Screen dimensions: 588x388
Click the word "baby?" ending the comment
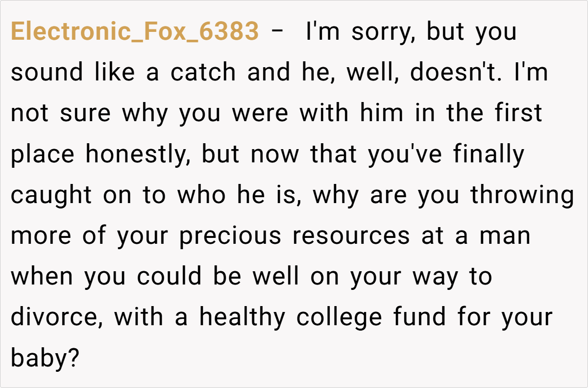click(x=45, y=358)
